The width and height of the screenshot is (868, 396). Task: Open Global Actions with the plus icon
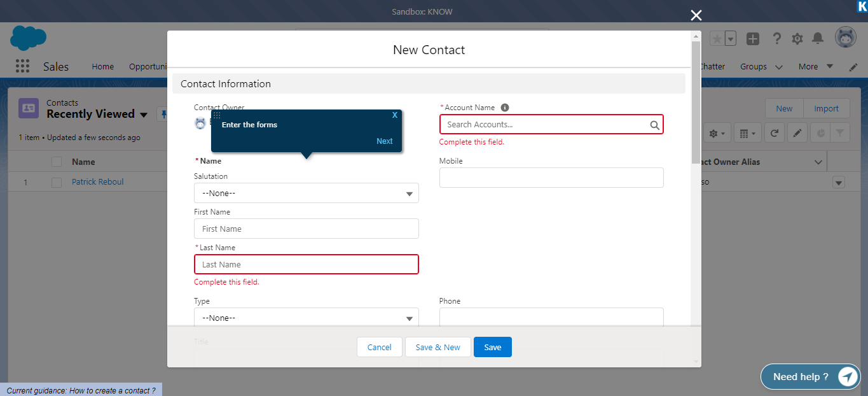pyautogui.click(x=752, y=38)
